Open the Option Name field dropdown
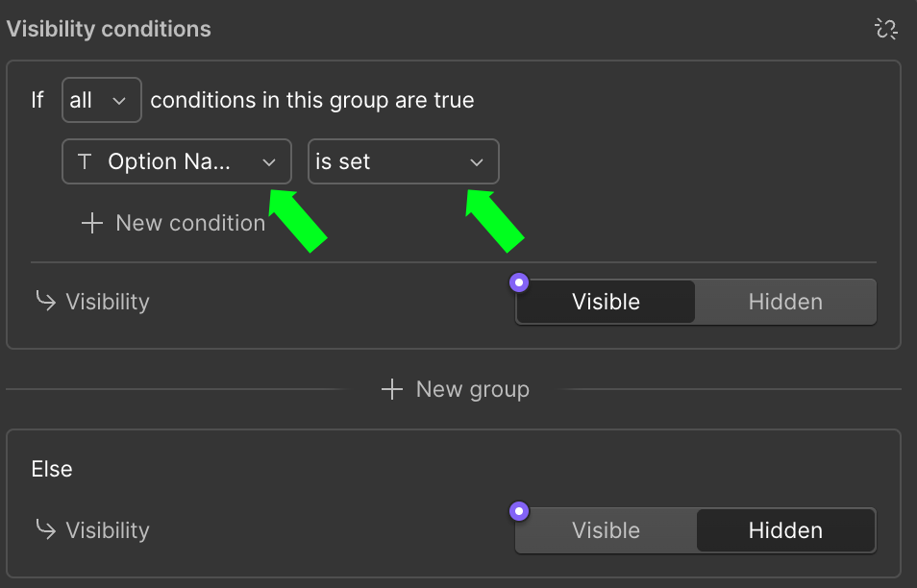917x588 pixels. click(x=176, y=162)
